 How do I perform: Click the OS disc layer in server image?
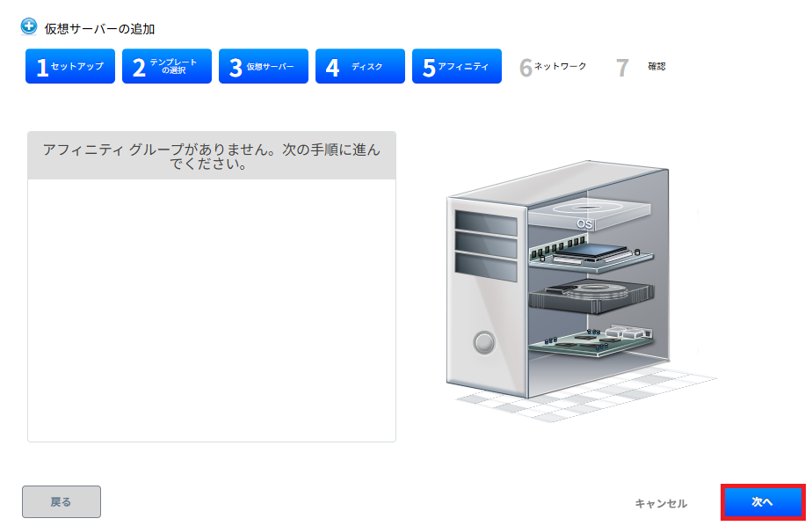click(590, 214)
